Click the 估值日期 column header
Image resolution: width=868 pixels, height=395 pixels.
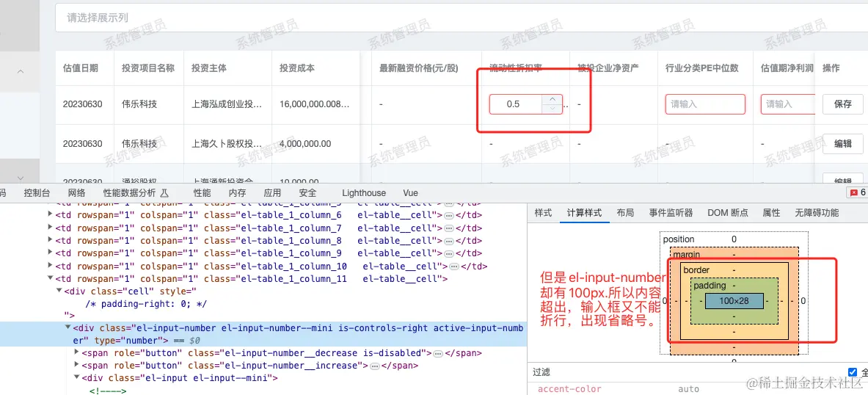coord(80,68)
